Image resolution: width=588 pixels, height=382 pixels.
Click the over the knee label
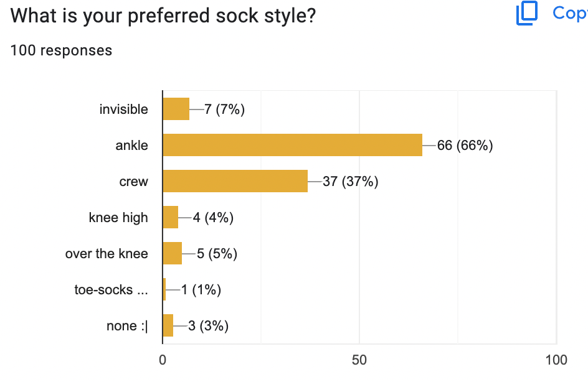point(107,254)
